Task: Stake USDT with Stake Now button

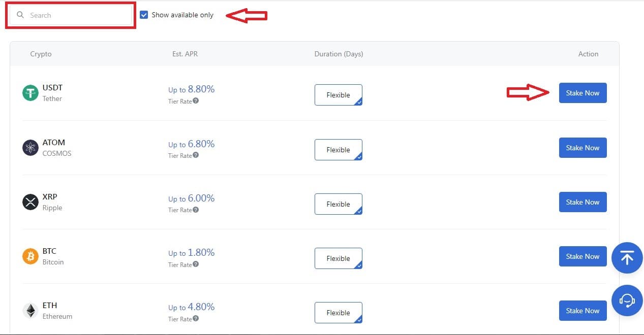Action: [583, 93]
